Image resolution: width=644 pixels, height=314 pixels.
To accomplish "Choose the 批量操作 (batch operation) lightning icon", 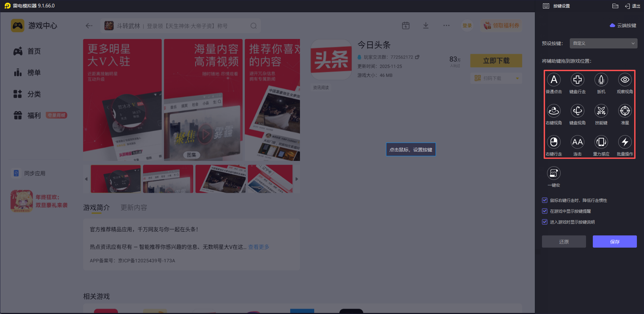I will point(625,142).
